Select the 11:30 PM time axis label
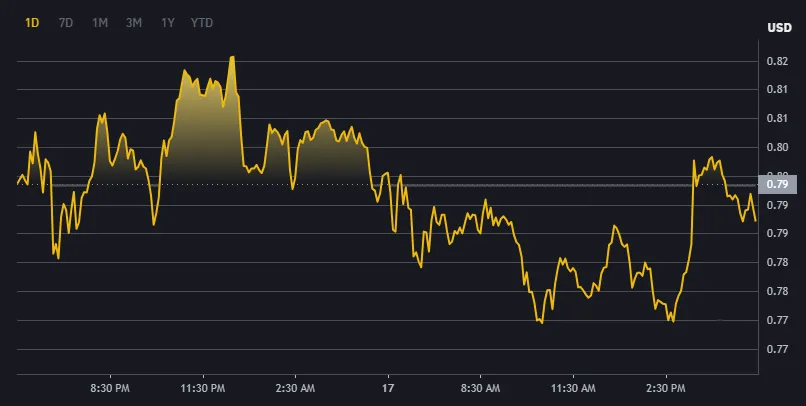 pos(202,388)
